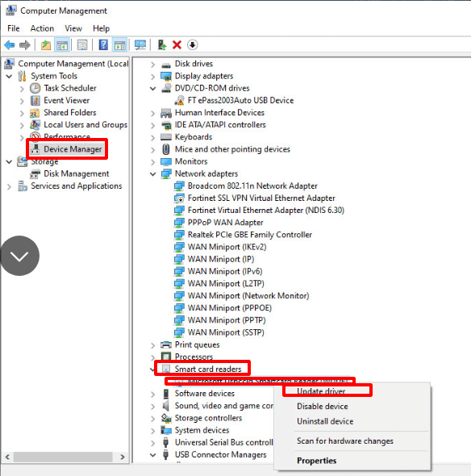Select Uninstall device in context menu
Viewport: 471px width, 476px height.
point(325,421)
